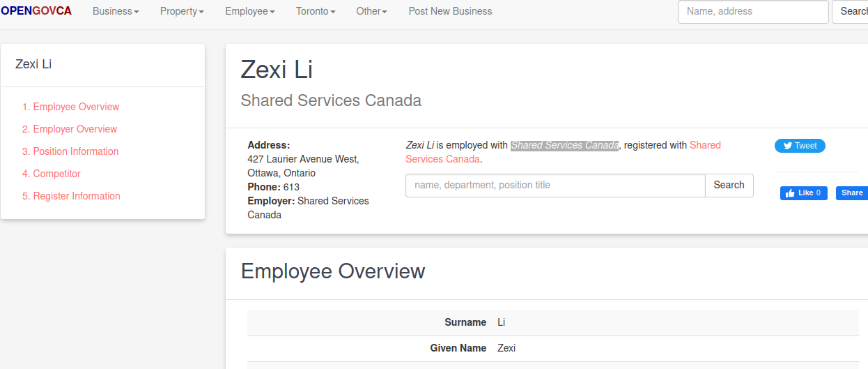Click the 'name, department, position title' field

click(x=555, y=186)
